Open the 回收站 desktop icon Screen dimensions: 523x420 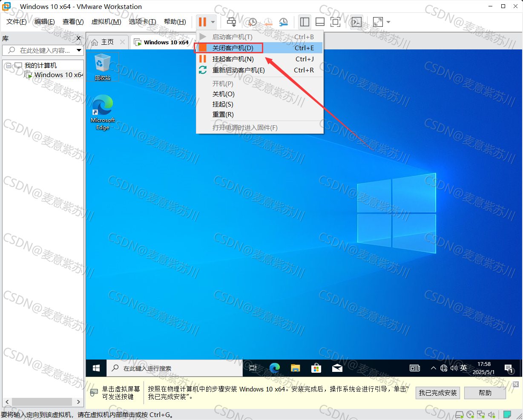tap(102, 67)
